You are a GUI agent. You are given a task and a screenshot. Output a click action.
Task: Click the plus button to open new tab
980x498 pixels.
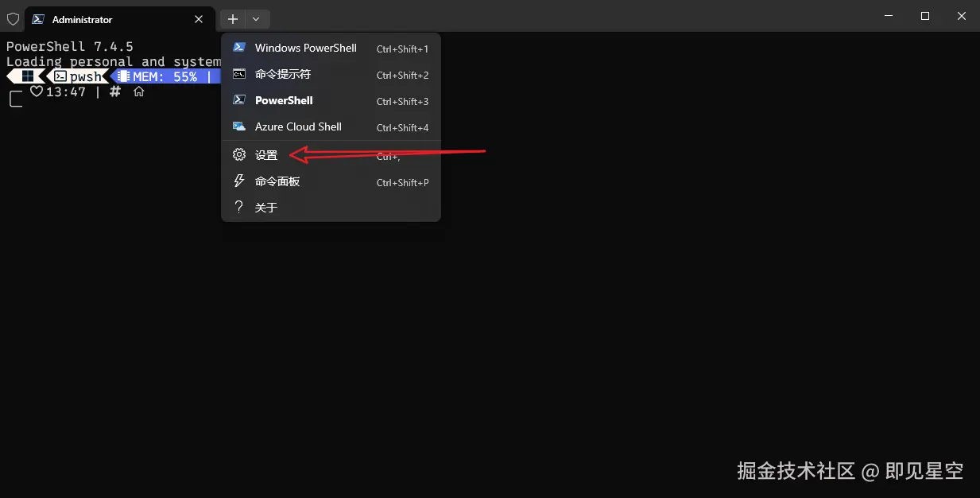[232, 18]
